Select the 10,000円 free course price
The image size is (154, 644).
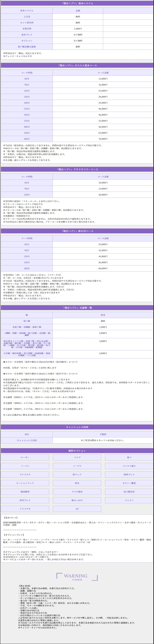tap(103, 183)
